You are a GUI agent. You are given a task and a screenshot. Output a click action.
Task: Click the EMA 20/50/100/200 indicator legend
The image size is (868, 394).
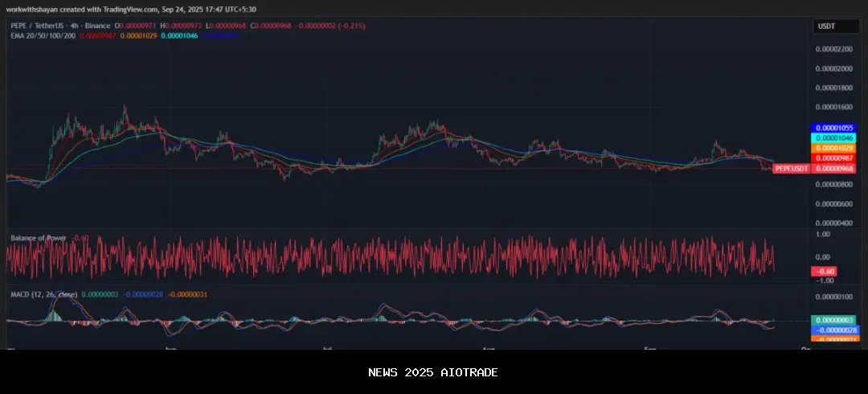coord(43,36)
